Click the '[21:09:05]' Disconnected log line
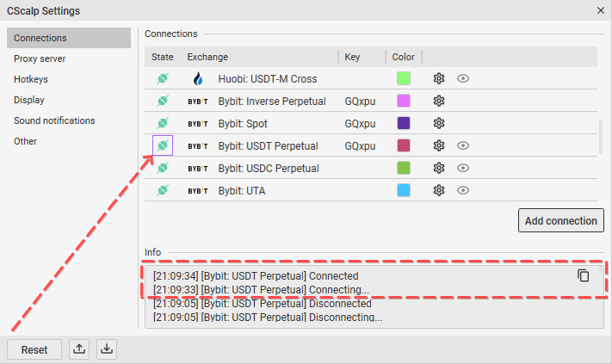 pos(263,303)
